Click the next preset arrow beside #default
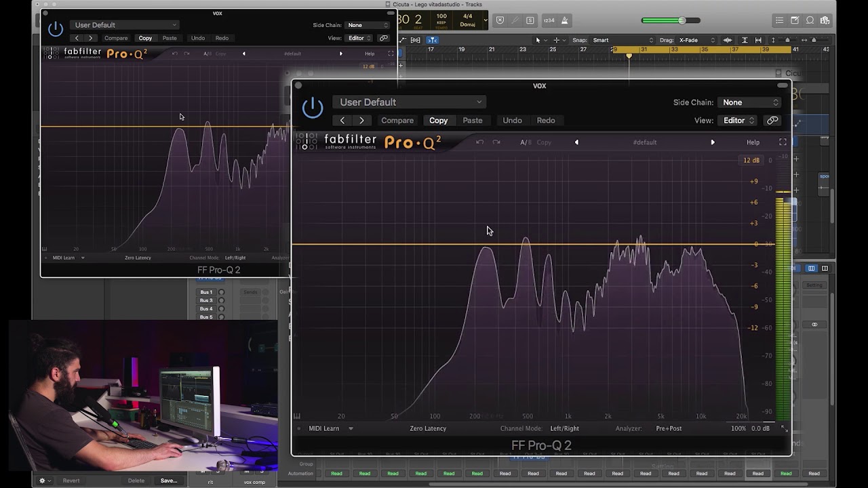This screenshot has width=868, height=488. click(x=713, y=142)
